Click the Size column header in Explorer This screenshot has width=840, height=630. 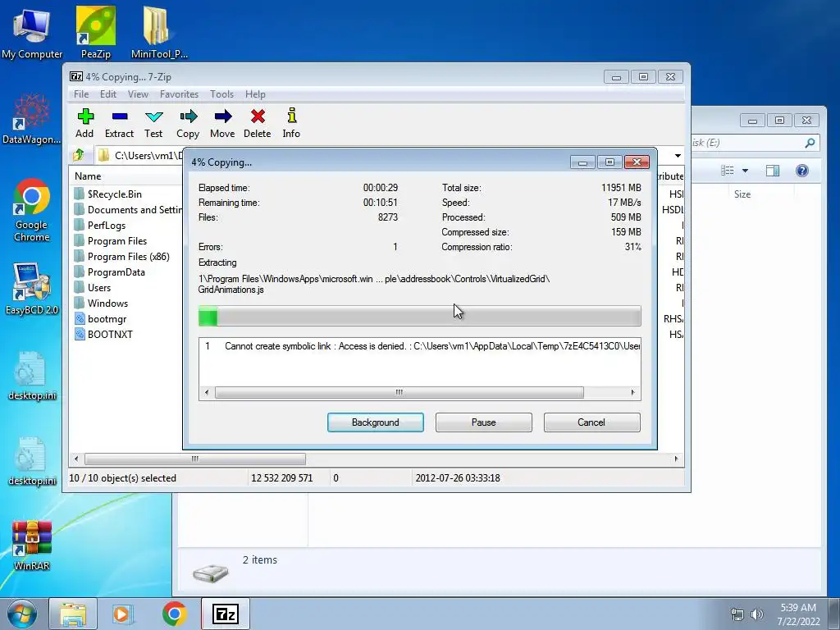point(742,194)
